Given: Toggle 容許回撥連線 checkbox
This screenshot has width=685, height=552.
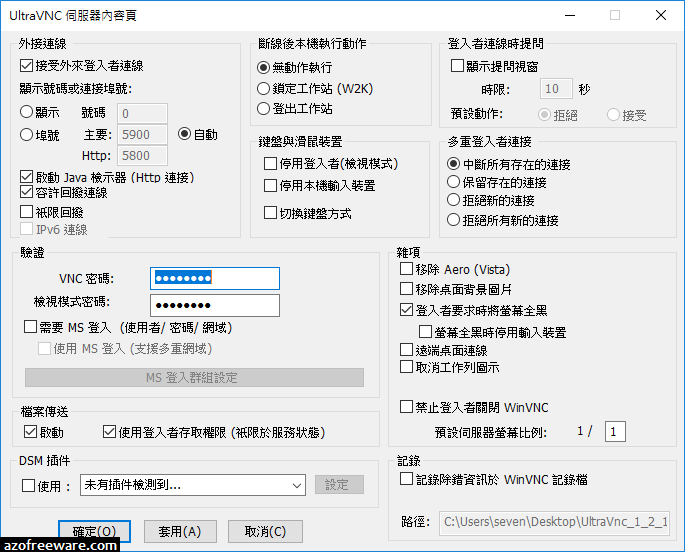Looking at the screenshot, I should point(27,192).
